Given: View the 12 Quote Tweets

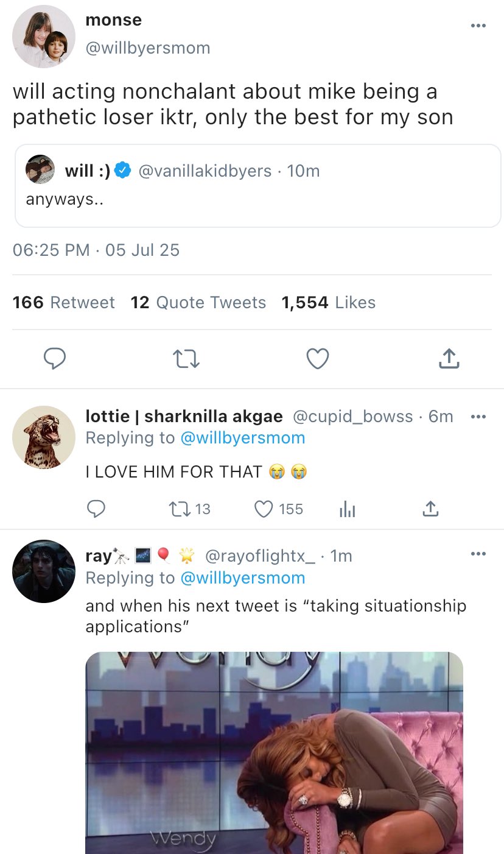Looking at the screenshot, I should 198,303.
